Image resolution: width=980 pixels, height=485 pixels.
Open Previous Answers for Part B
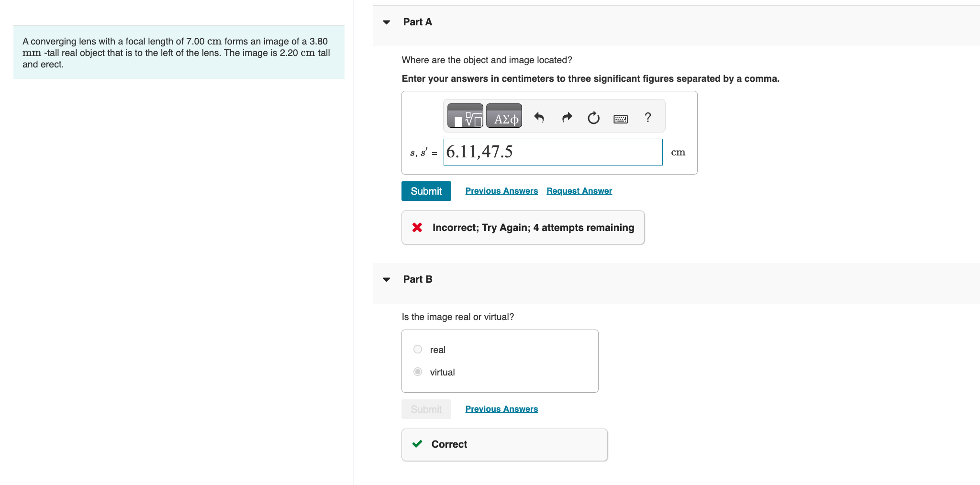[x=501, y=409]
